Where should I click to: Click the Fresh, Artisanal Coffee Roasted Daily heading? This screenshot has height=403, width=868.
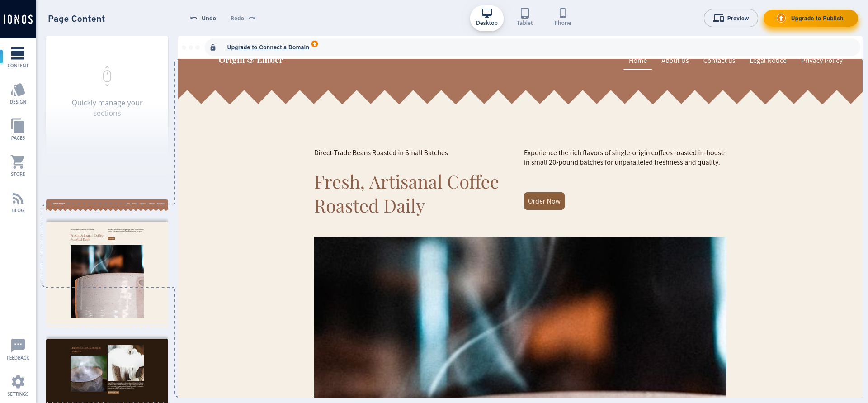point(406,194)
